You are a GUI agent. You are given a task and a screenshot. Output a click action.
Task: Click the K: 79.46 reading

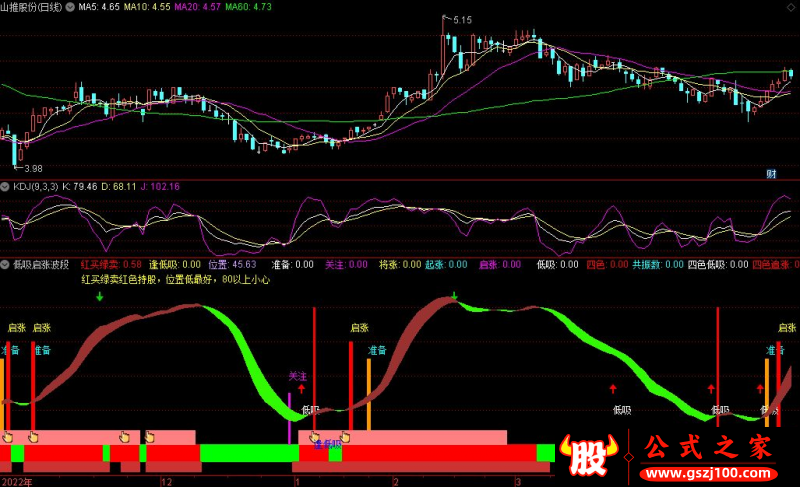pyautogui.click(x=80, y=187)
